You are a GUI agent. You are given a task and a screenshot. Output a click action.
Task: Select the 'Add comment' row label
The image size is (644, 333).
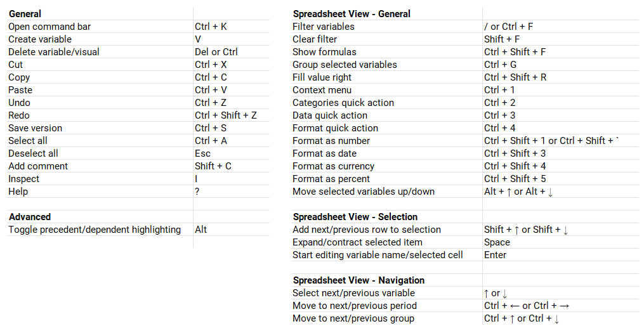(x=38, y=166)
